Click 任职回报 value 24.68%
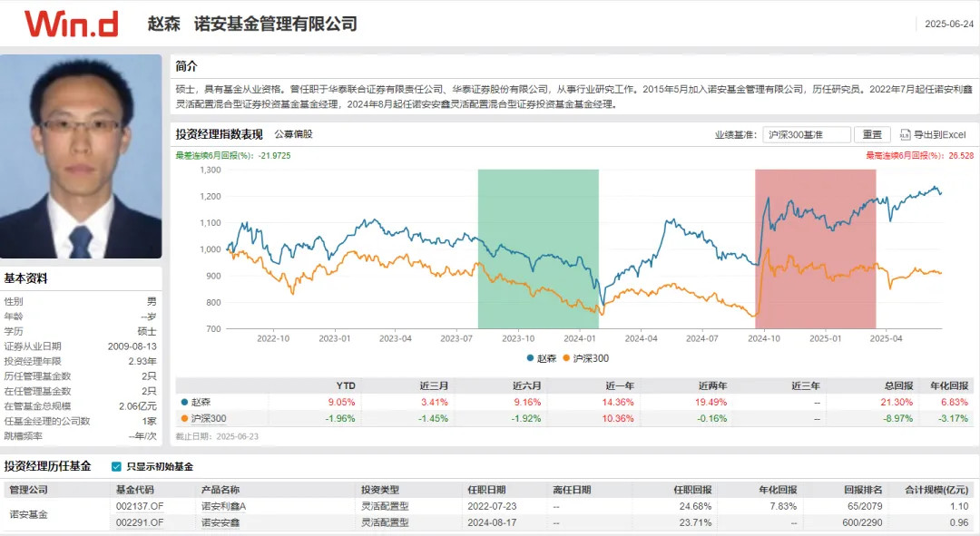 click(x=696, y=506)
